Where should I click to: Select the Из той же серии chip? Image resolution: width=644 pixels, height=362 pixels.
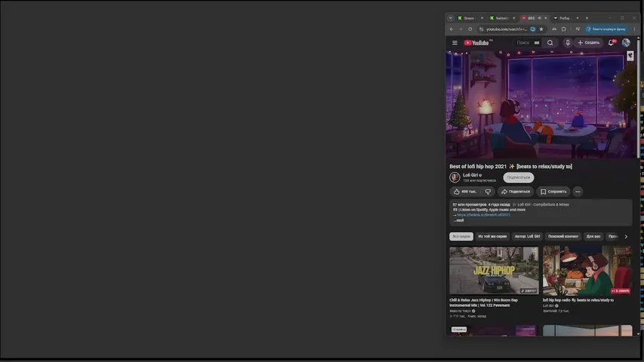coord(492,236)
